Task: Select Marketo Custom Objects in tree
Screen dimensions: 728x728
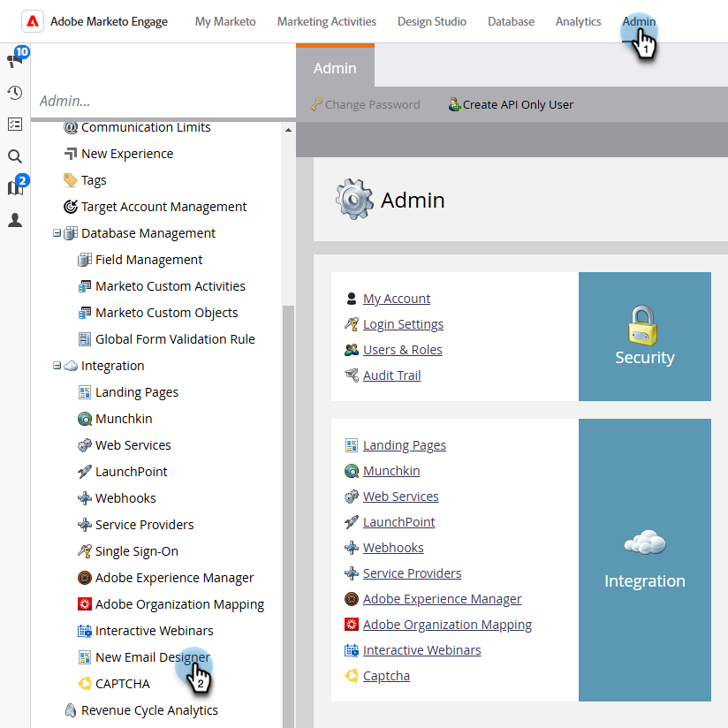Action: pos(167,313)
